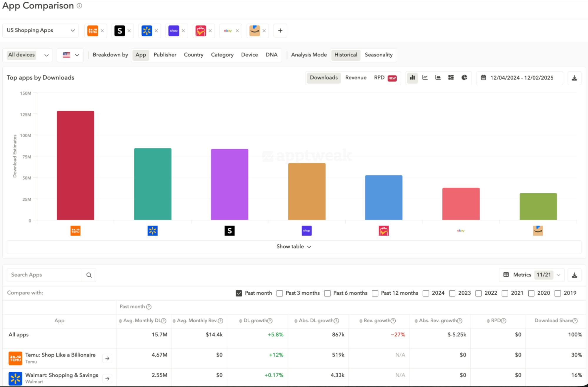The width and height of the screenshot is (588, 387).
Task: Open the All devices dropdown
Action: coord(27,55)
